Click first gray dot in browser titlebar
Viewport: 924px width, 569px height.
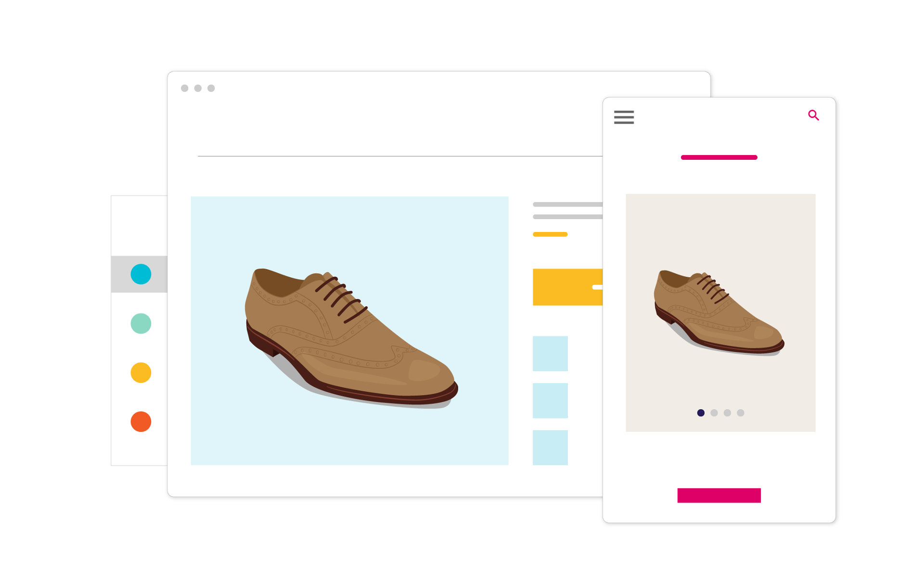point(184,88)
